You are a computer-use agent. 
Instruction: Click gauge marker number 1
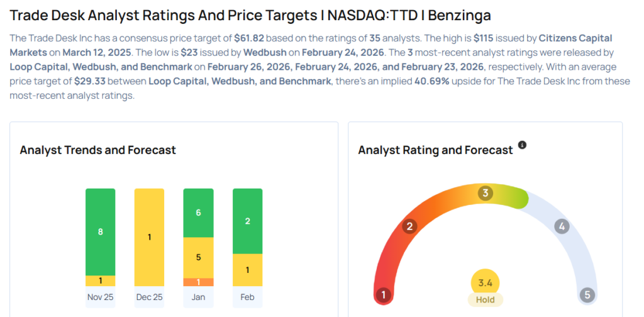click(383, 294)
